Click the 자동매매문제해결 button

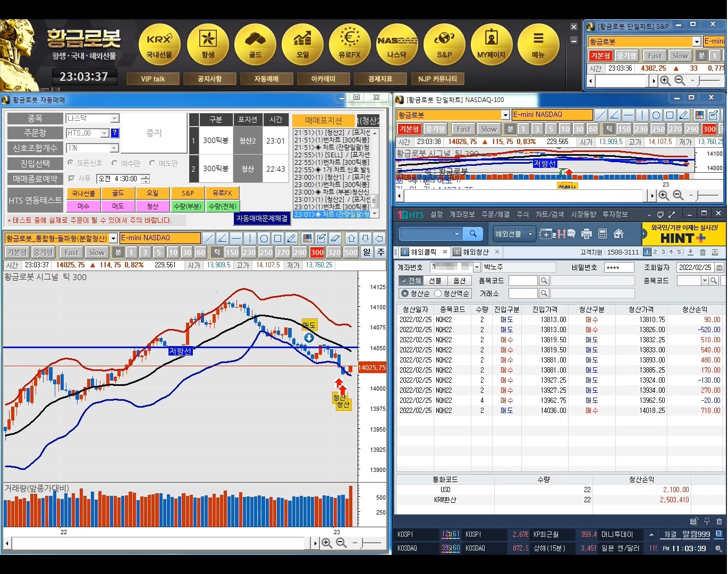[x=262, y=218]
